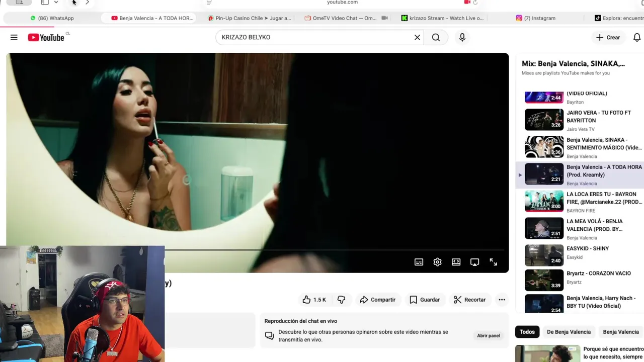Click the OmeTV tab camera indicator icon
Screen dimensions: 644x362
(x=385, y=18)
